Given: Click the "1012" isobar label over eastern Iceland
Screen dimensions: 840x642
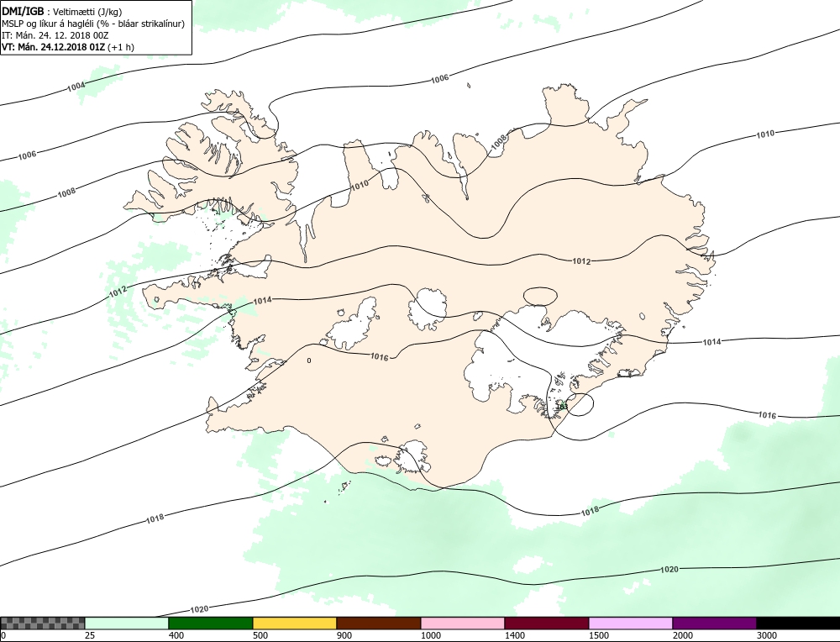Looking at the screenshot, I should (x=582, y=261).
